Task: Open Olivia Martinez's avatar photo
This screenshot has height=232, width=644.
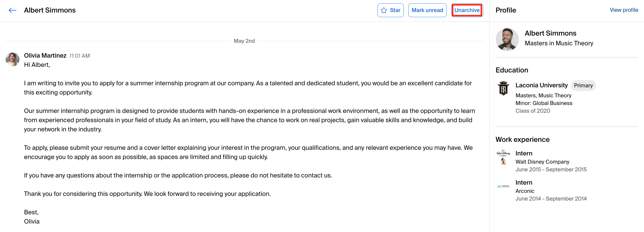Action: 13,59
